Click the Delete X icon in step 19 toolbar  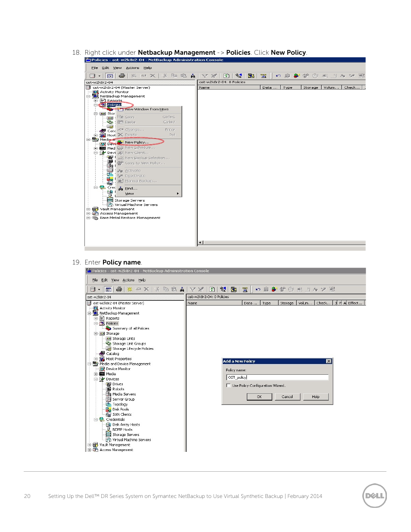click(146, 289)
